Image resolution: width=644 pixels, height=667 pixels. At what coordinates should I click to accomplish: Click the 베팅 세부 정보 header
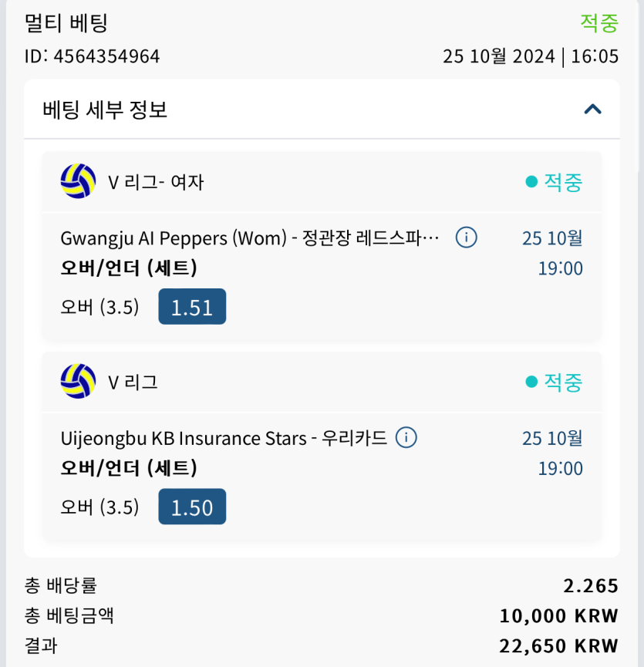pos(105,109)
